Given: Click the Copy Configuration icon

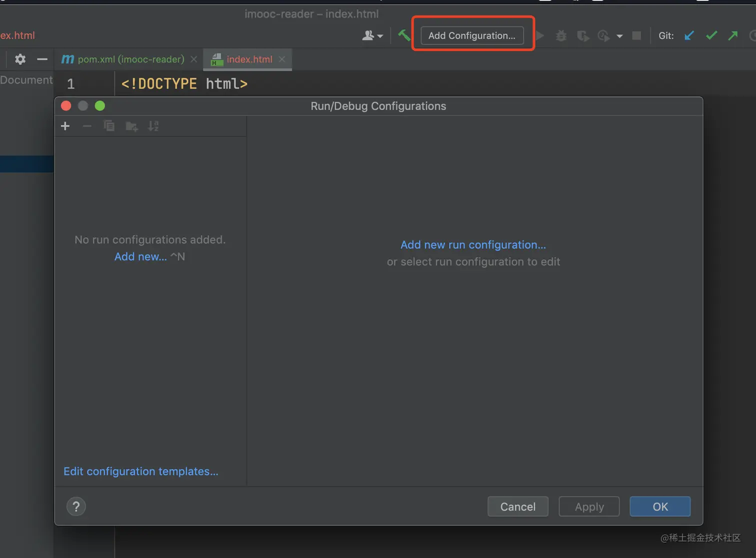Looking at the screenshot, I should click(109, 126).
